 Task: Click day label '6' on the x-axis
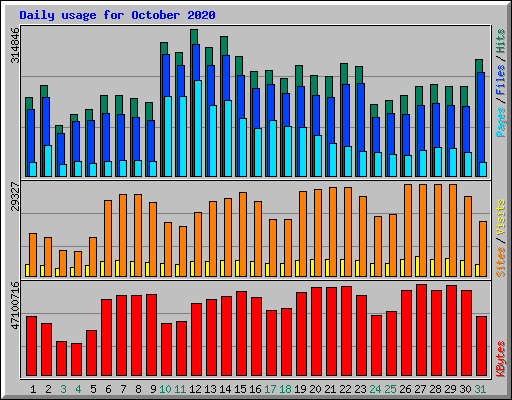tap(108, 389)
